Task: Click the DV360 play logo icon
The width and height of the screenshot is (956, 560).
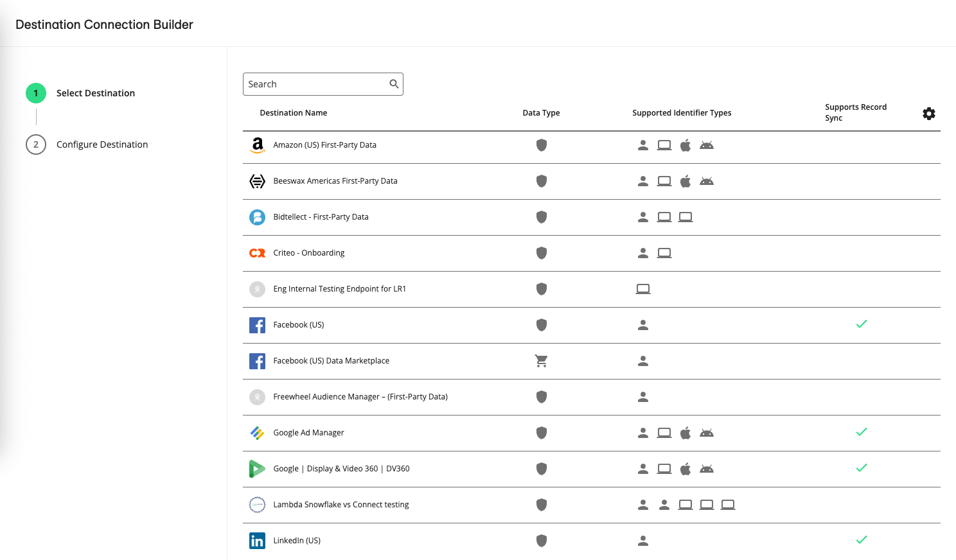Action: click(x=257, y=469)
